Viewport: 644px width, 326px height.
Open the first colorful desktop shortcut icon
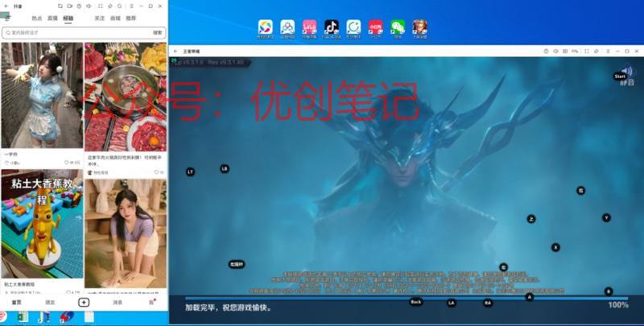pyautogui.click(x=266, y=27)
